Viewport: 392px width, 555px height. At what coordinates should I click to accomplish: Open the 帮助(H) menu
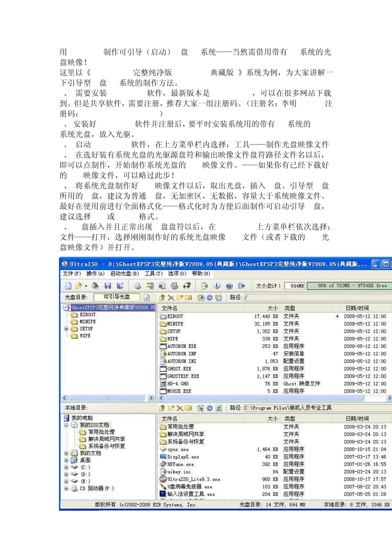[x=201, y=273]
